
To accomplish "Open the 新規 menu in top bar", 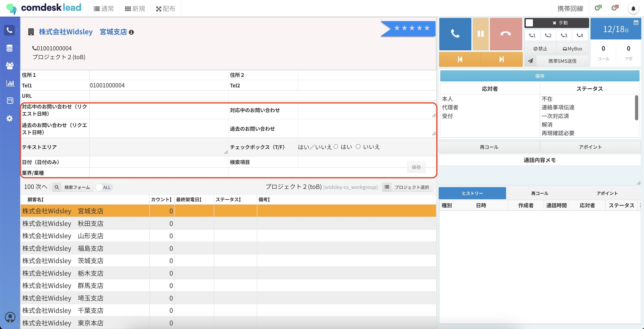I will 135,9.
